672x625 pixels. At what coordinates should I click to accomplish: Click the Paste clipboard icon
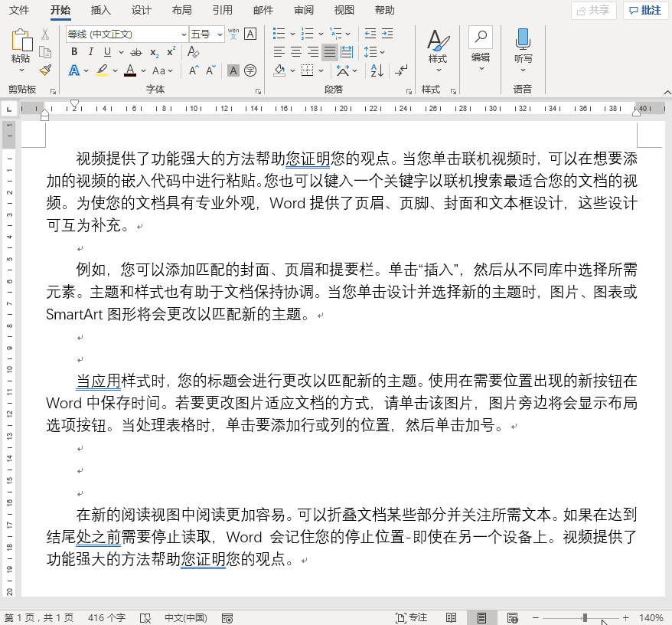21,41
